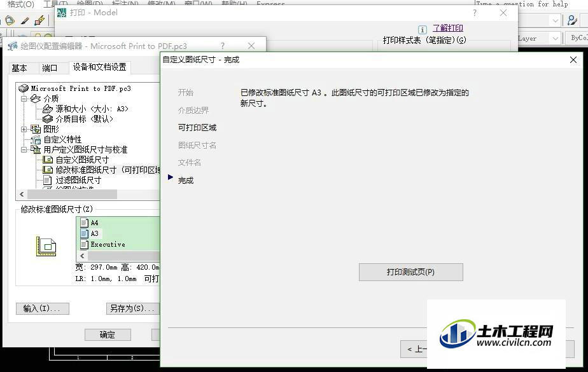Click the plotter configuration editor's title bar icon

pyautogui.click(x=13, y=46)
